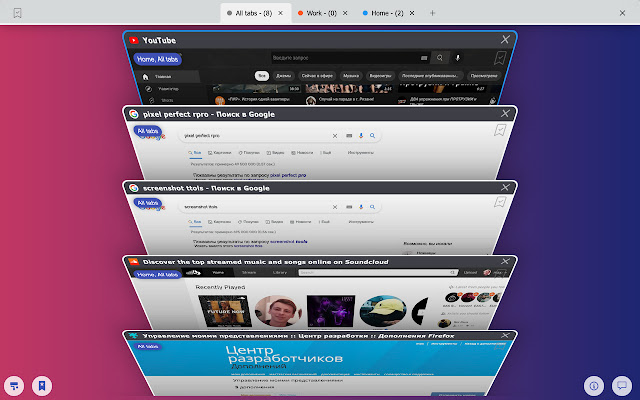Open the info button at bottom-right
The height and width of the screenshot is (400, 640).
(594, 386)
